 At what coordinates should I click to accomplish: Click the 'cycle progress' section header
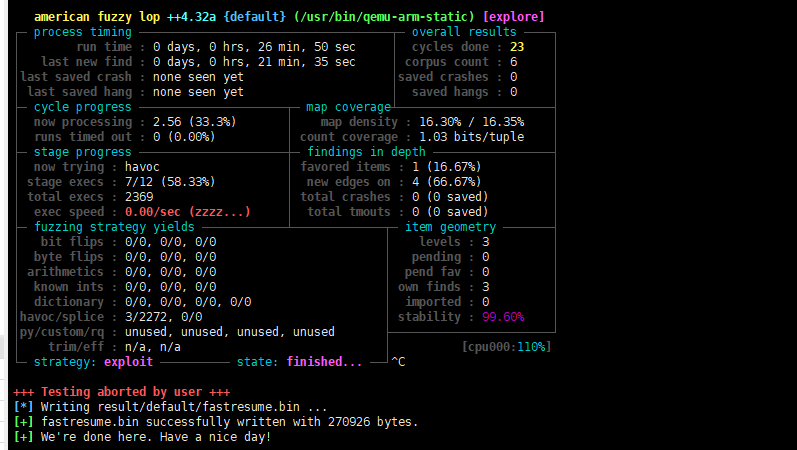[x=83, y=107]
